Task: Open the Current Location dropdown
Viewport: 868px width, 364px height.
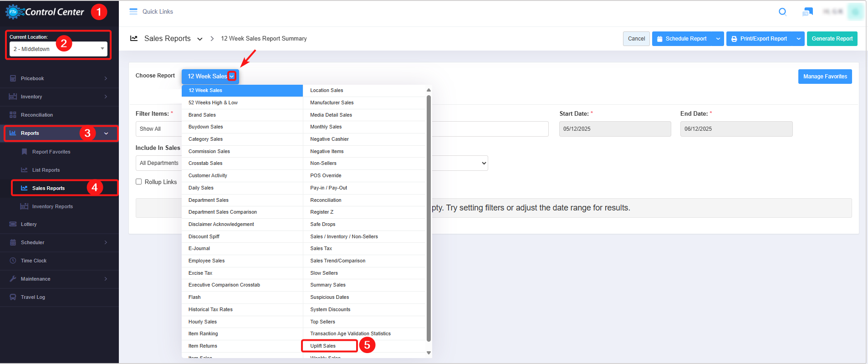Action: (x=58, y=49)
